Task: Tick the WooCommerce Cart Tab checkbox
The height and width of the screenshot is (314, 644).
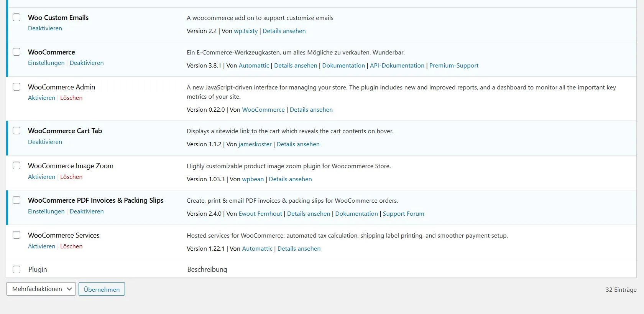Action: point(16,131)
